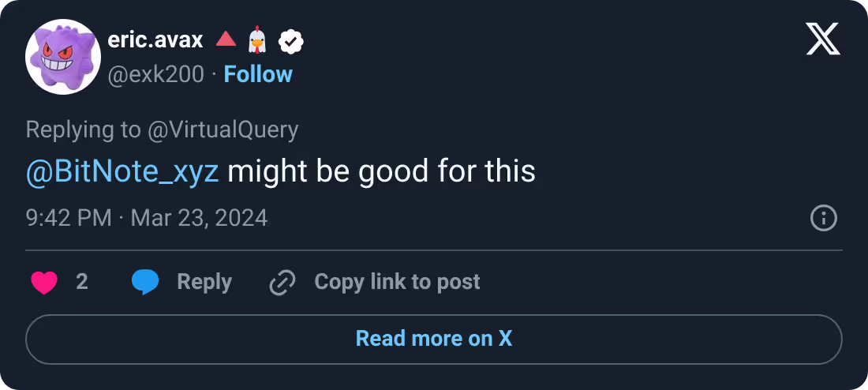Click the Reply text label

click(204, 282)
